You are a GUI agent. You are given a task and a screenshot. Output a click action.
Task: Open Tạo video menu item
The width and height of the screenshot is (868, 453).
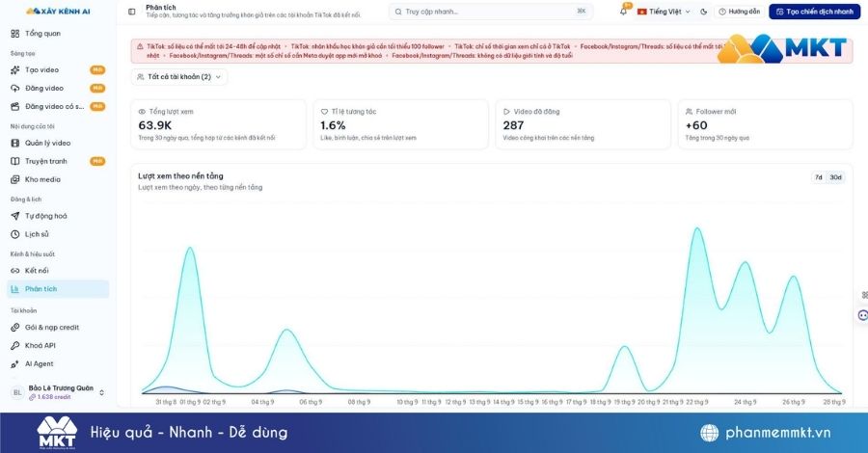(x=58, y=70)
